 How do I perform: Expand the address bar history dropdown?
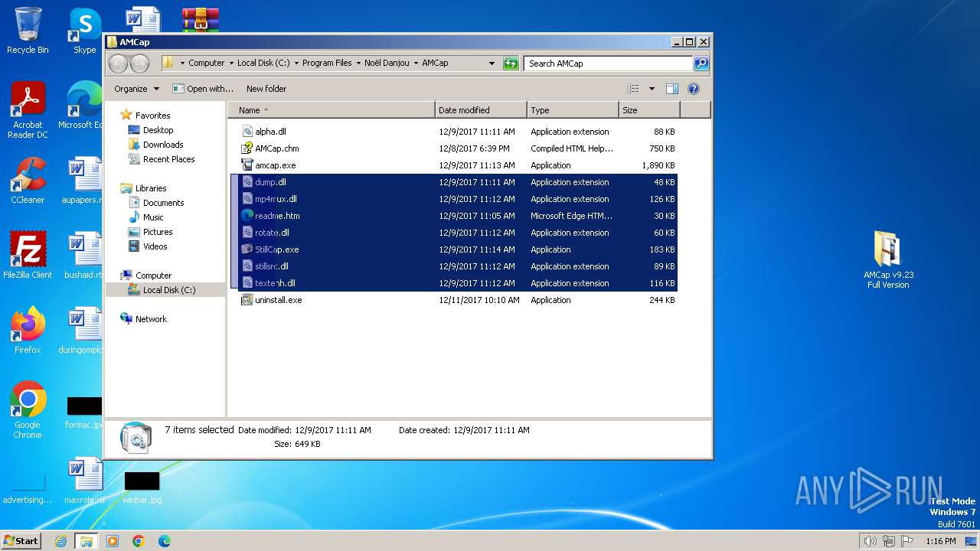click(492, 64)
